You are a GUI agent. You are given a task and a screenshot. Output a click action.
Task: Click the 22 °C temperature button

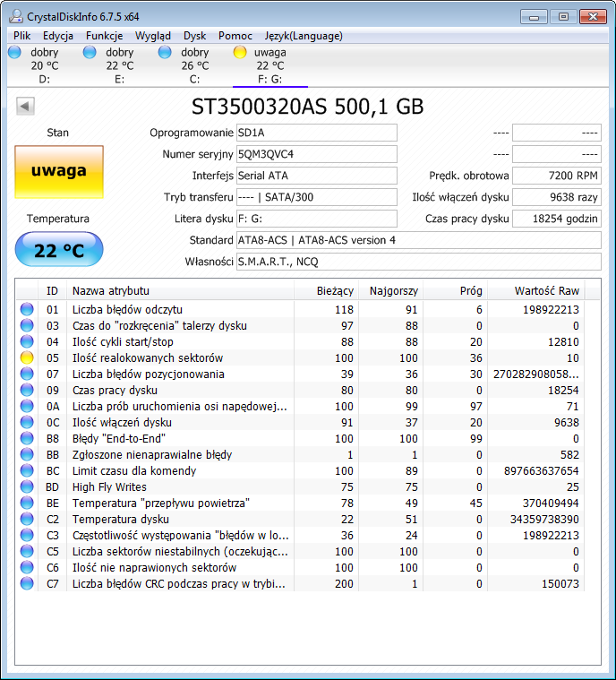tap(59, 249)
